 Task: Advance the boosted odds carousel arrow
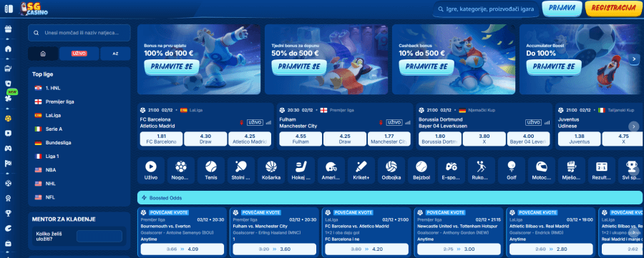(x=634, y=232)
